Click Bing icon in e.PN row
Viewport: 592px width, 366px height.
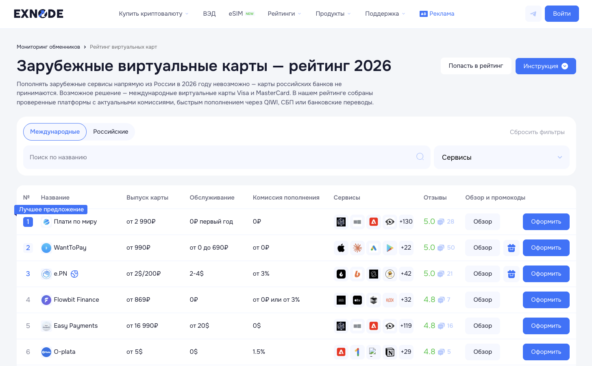(357, 274)
